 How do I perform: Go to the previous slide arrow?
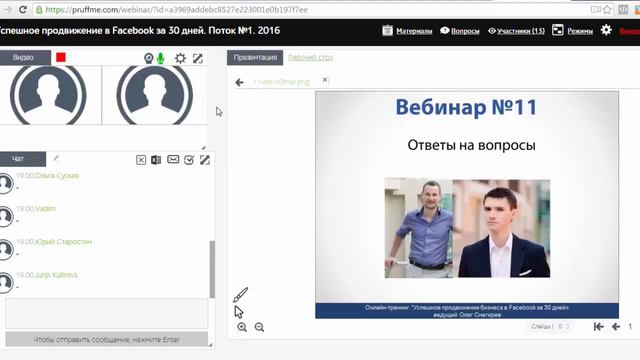tap(616, 327)
